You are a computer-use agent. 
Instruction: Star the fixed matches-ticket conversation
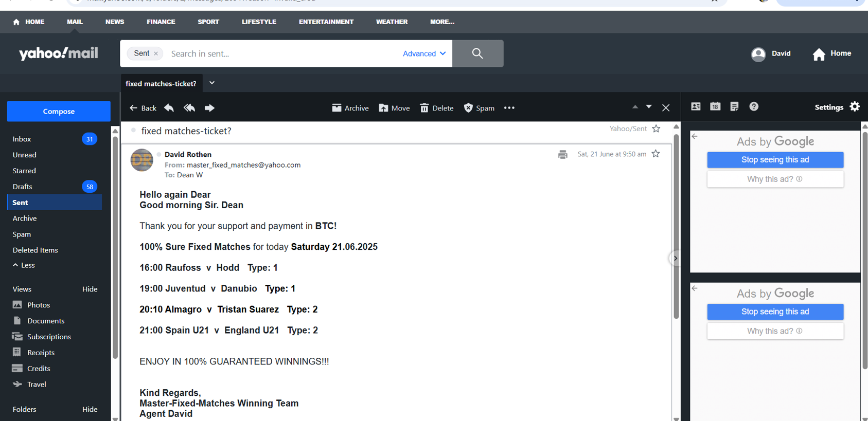[x=656, y=129]
